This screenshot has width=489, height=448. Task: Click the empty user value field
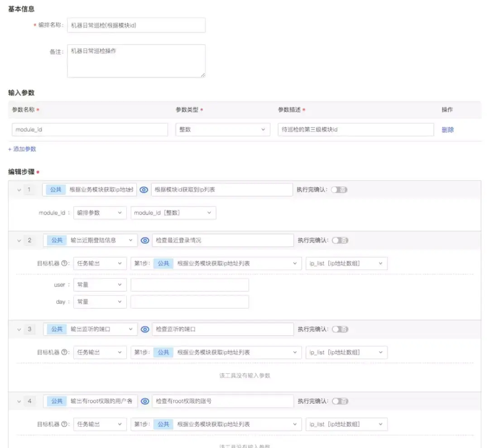(190, 285)
